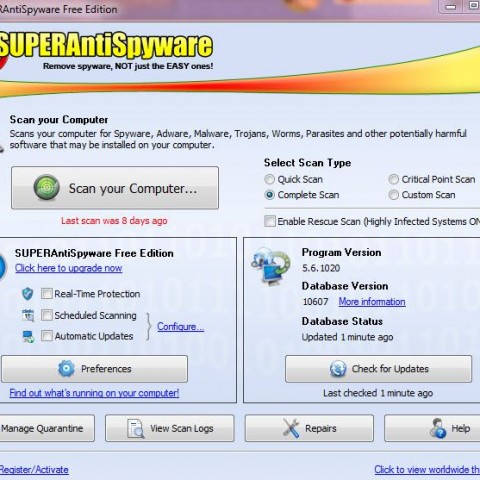This screenshot has height=480, width=480.
Task: Choose the Custom Scan option
Action: coord(393,195)
